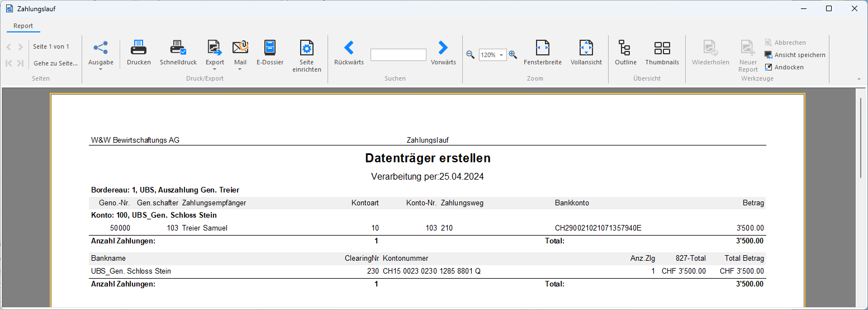The image size is (868, 310).
Task: Click the Abbrechen button
Action: pos(785,43)
